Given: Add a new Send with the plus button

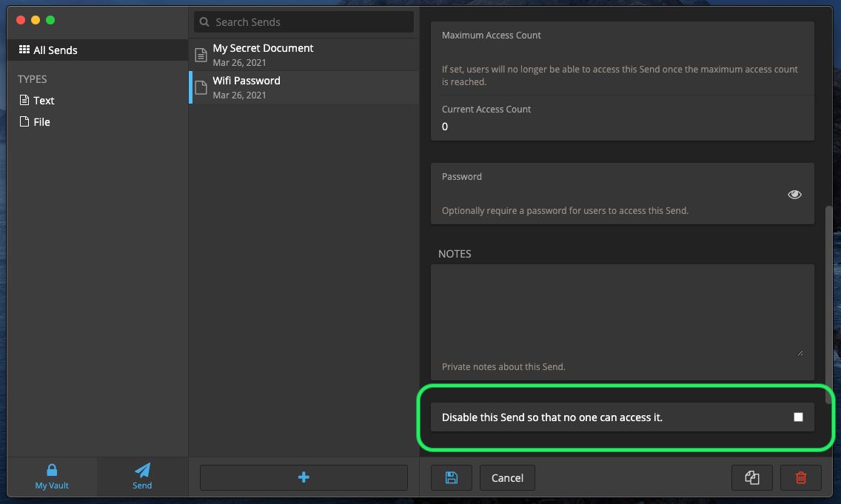Looking at the screenshot, I should pyautogui.click(x=304, y=477).
